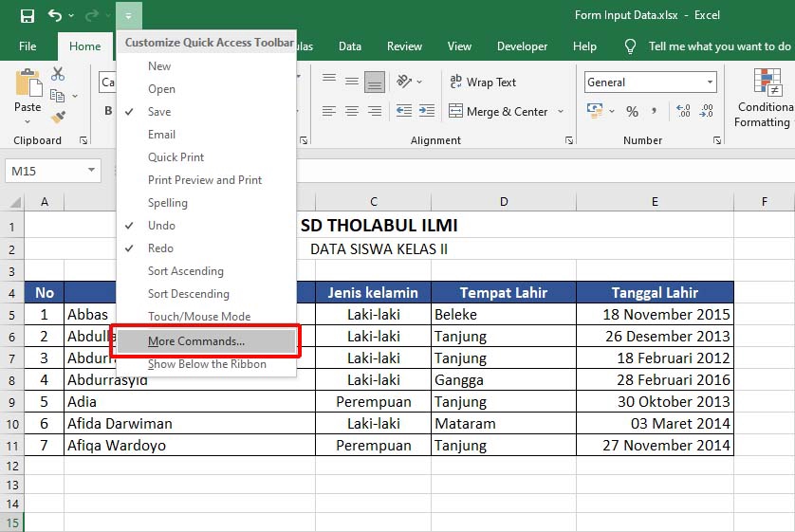Click the Wrap Text button
This screenshot has width=795, height=532.
(483, 83)
